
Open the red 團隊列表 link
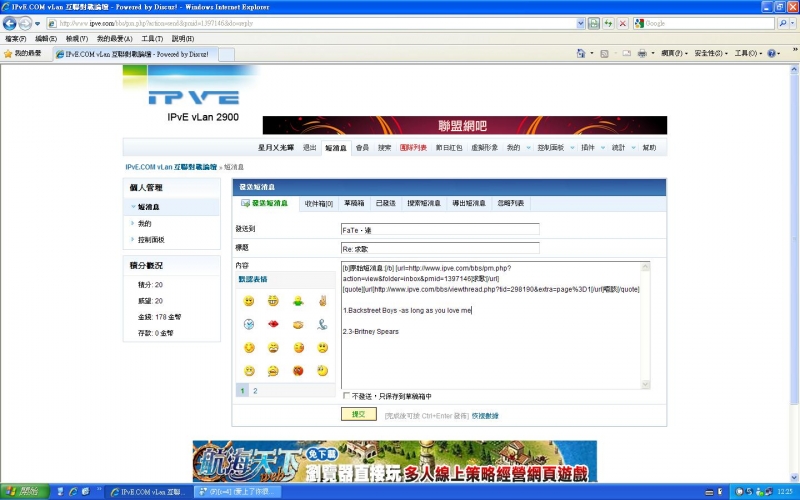(413, 147)
